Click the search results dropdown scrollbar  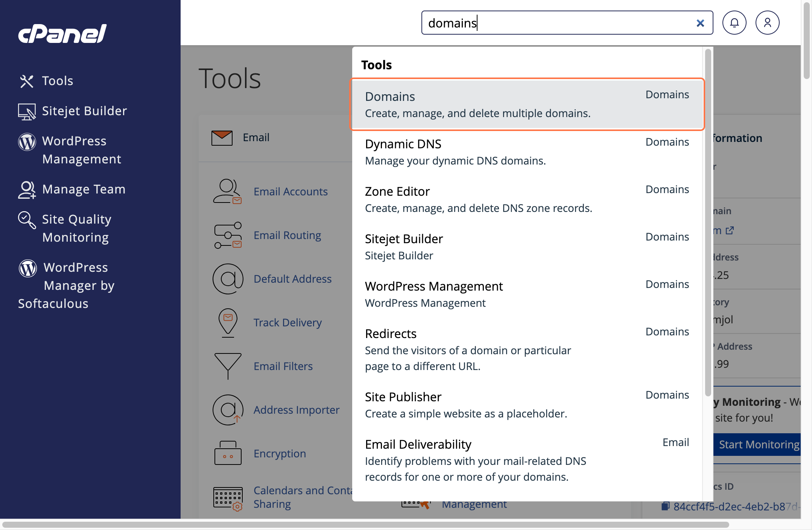coord(708,222)
